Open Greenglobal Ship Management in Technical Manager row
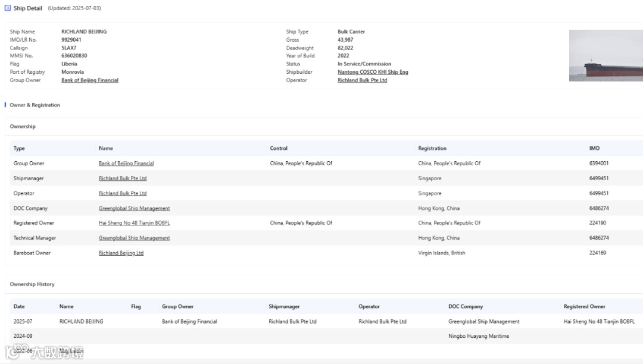 (134, 238)
